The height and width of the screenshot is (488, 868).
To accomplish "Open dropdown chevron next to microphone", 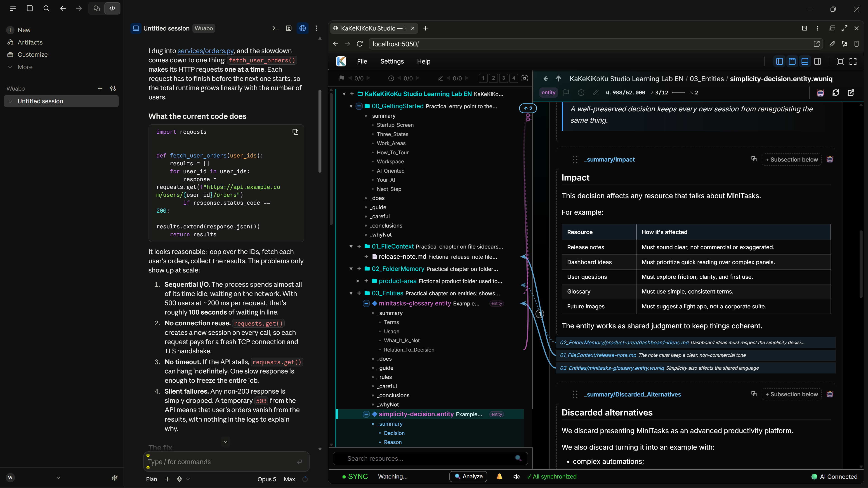I will [188, 479].
